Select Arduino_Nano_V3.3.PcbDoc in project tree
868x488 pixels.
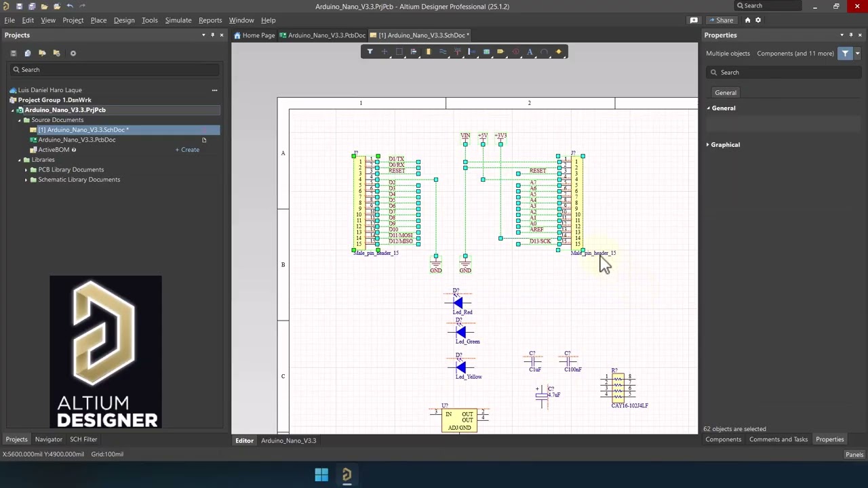[x=77, y=140]
